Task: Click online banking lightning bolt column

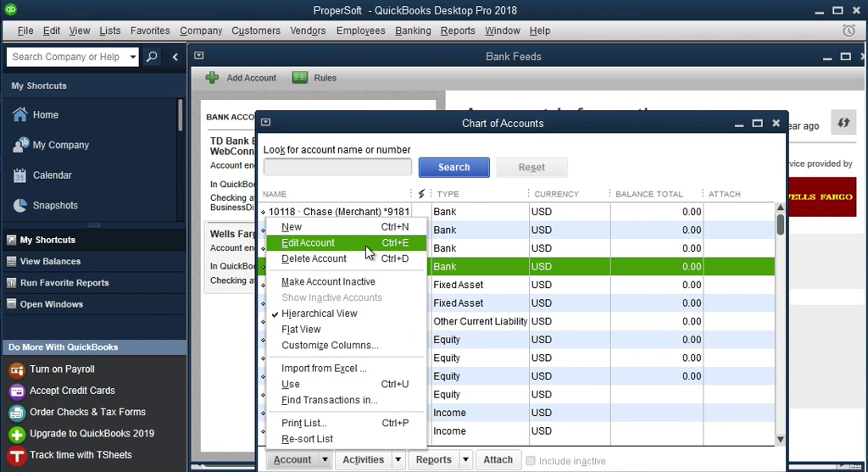Action: 421,194
